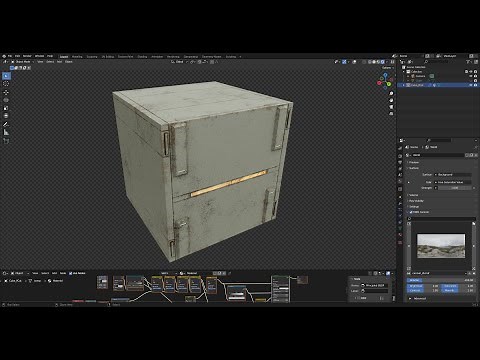Expand the Settings panel in World properties

[414, 206]
